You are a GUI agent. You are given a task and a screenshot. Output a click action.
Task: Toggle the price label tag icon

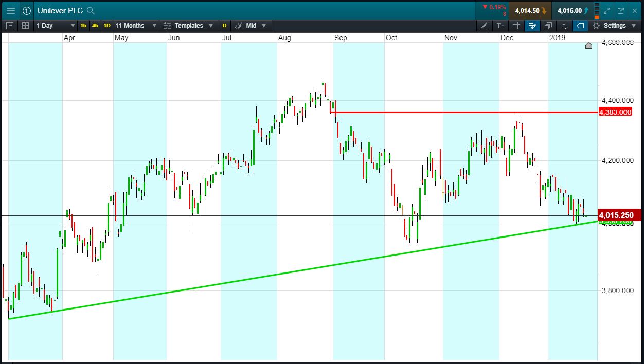(x=580, y=25)
